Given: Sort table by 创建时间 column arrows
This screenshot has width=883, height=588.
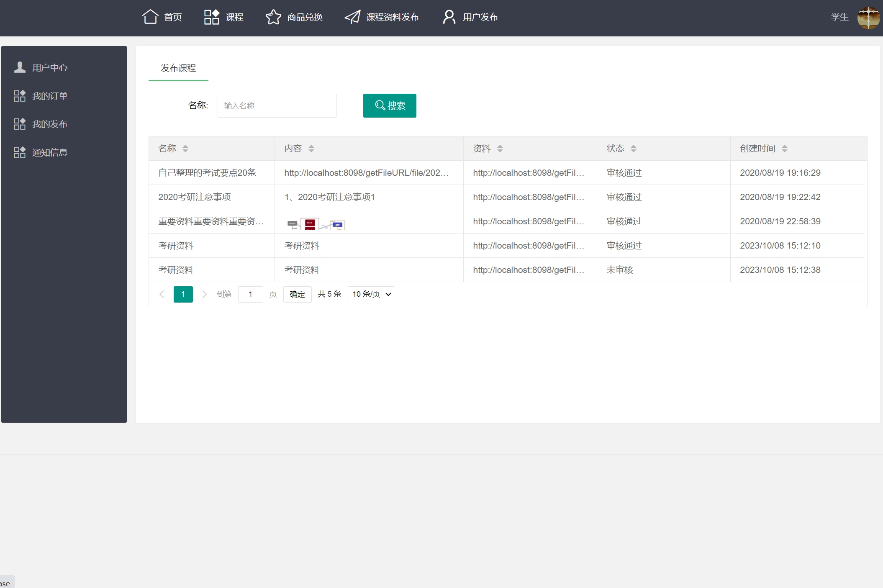Looking at the screenshot, I should 785,149.
